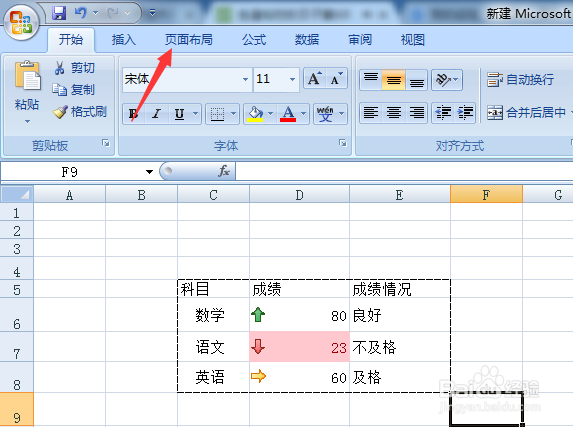The image size is (573, 427).
Task: Open Name Box dropdown arrow
Action: coord(149,172)
